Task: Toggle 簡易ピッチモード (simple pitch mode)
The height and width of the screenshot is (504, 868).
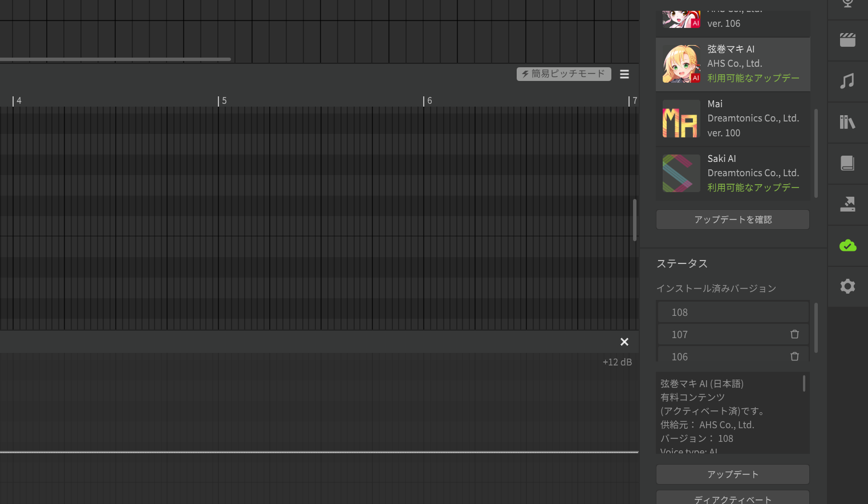Action: [x=563, y=74]
